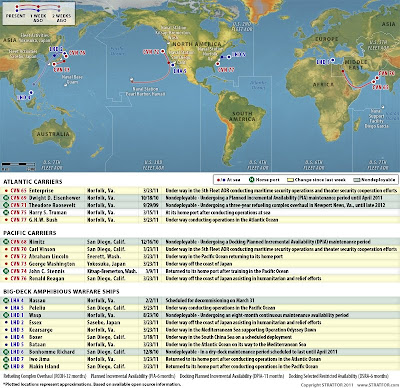Click the Nondeployable swatch in the legend

357,180
